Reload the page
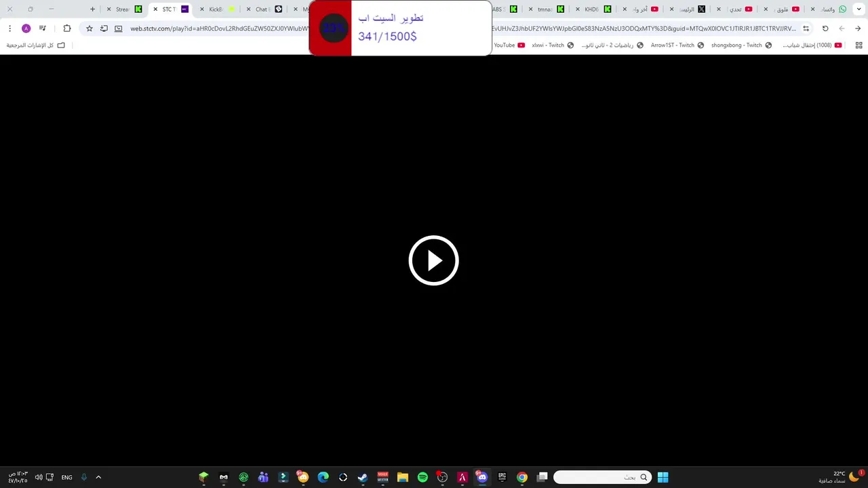This screenshot has height=488, width=868. [825, 28]
